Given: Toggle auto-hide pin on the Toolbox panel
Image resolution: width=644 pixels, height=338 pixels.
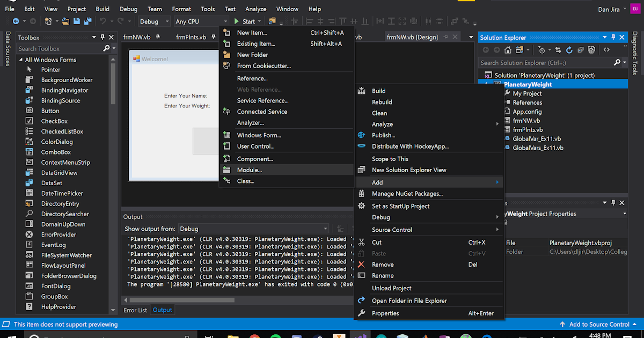Looking at the screenshot, I should pos(101,37).
